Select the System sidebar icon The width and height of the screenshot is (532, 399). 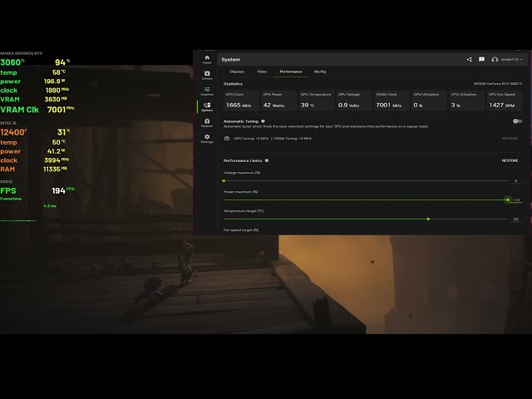point(207,107)
